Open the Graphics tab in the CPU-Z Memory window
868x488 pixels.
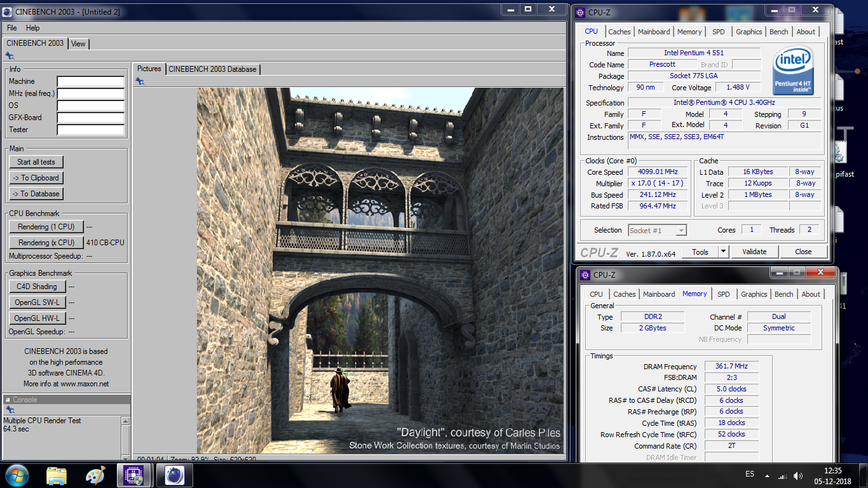click(x=754, y=294)
